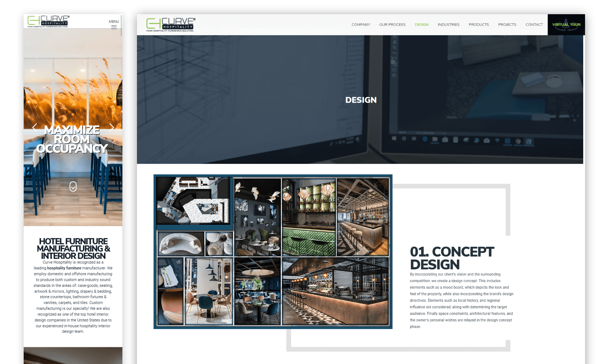Click the floor plan image in mood board
This screenshot has height=364, width=612.
[194, 201]
